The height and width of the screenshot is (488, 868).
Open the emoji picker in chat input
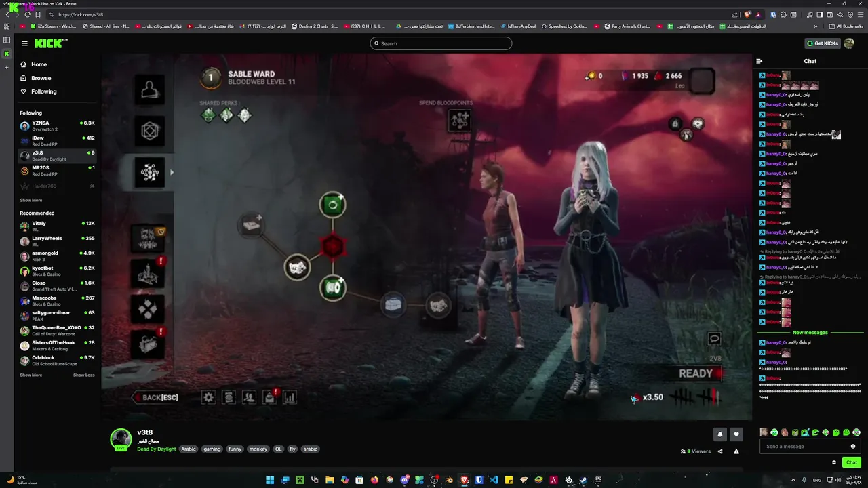pos(853,446)
